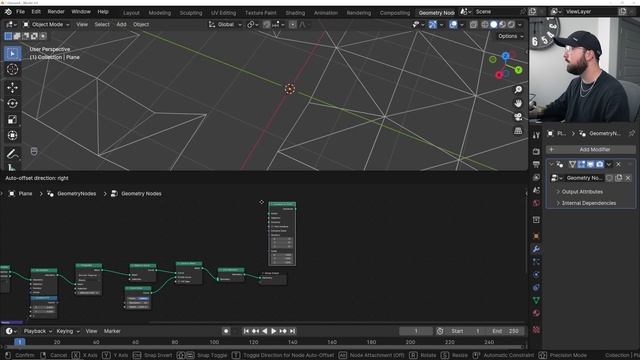Open the World properties tab
Image resolution: width=640 pixels, height=360 pixels.
coord(536,203)
